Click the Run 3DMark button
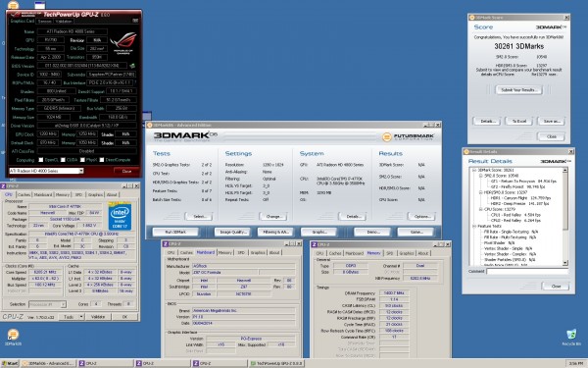 175,232
